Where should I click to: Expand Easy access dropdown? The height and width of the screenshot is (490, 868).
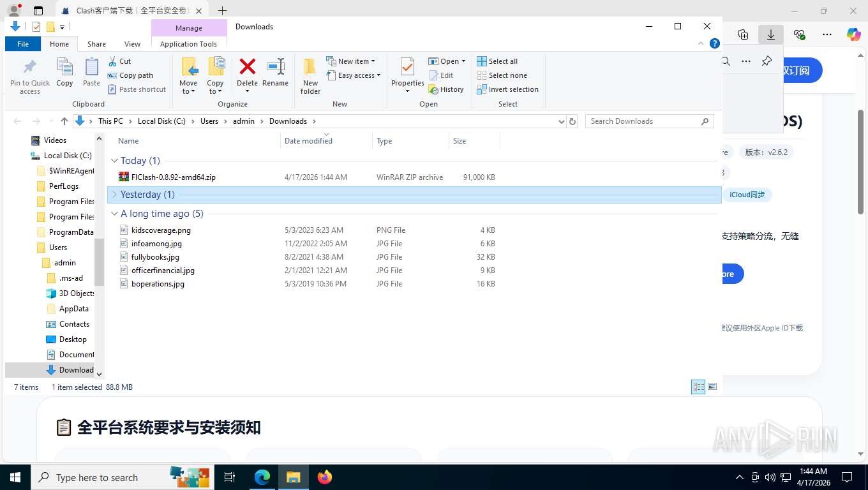click(x=353, y=75)
